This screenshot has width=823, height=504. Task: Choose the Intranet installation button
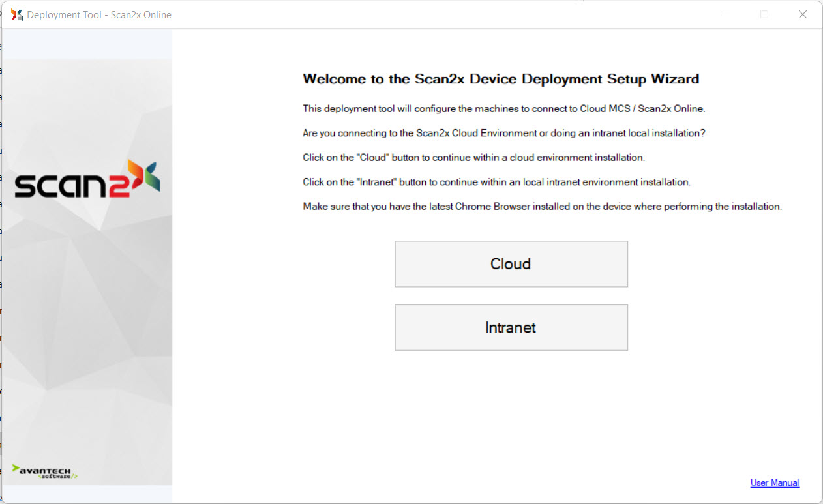[x=511, y=327]
